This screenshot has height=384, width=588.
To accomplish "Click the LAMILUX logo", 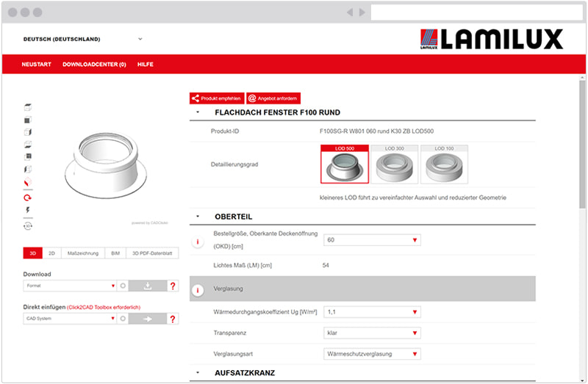I will (492, 39).
